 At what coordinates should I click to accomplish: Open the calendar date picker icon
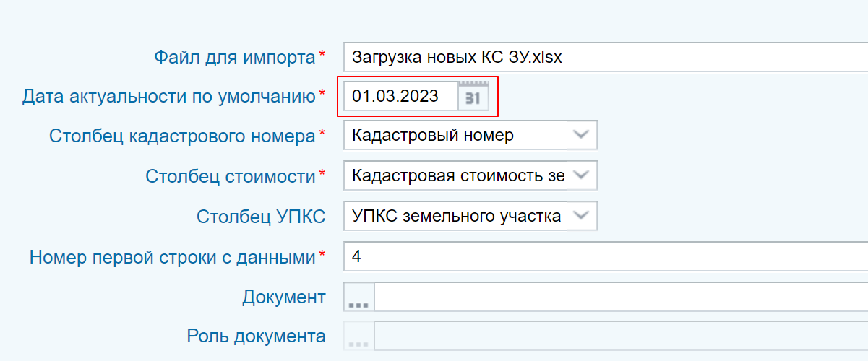pos(474,96)
